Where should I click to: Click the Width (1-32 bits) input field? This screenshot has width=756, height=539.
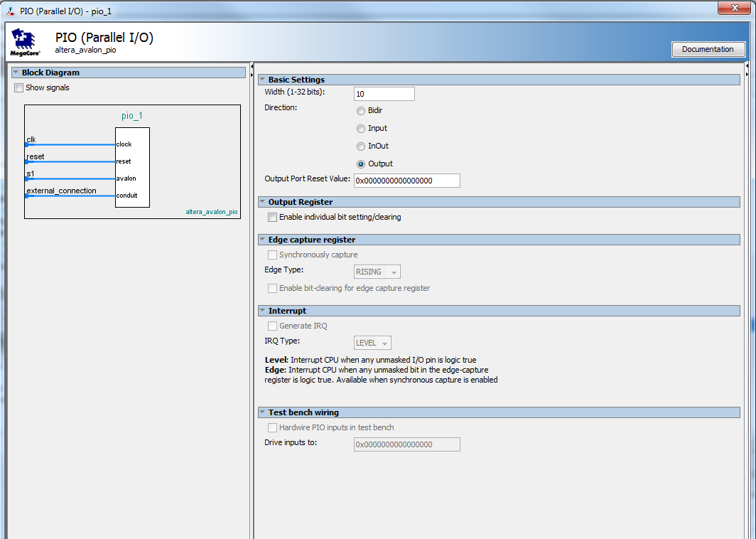tap(384, 94)
